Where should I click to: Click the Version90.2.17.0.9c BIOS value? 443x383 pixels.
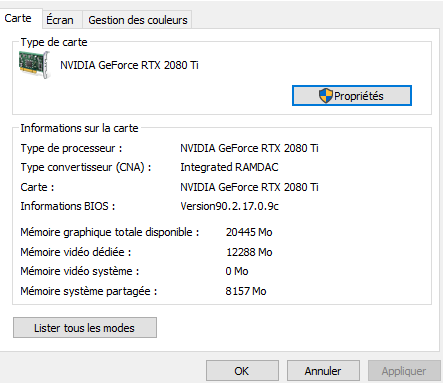tap(229, 206)
